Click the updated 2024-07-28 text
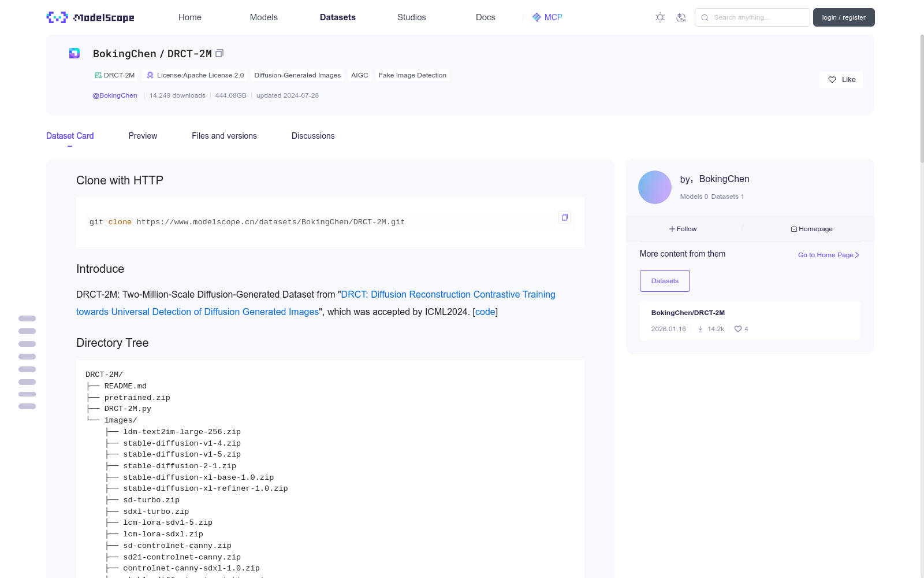Image resolution: width=924 pixels, height=578 pixels. click(x=288, y=95)
